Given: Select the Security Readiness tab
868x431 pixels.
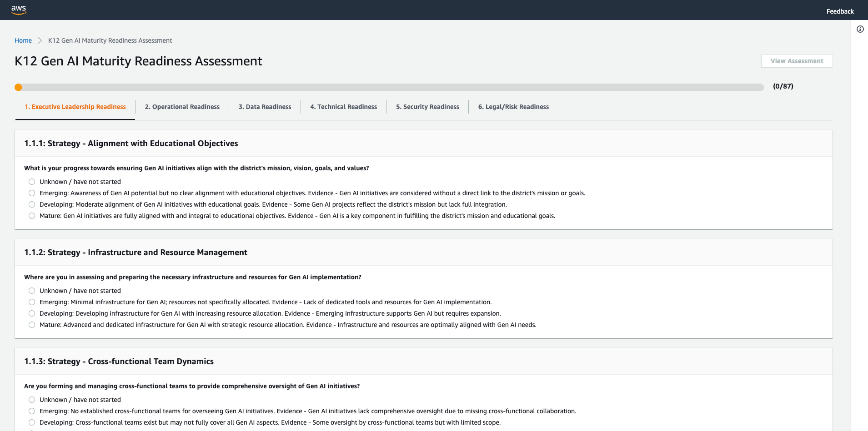Looking at the screenshot, I should [x=427, y=107].
